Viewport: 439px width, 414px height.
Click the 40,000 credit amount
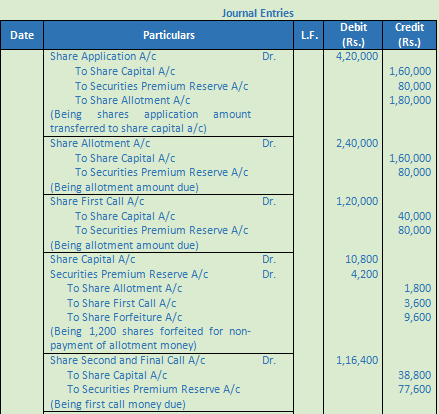coord(414,216)
